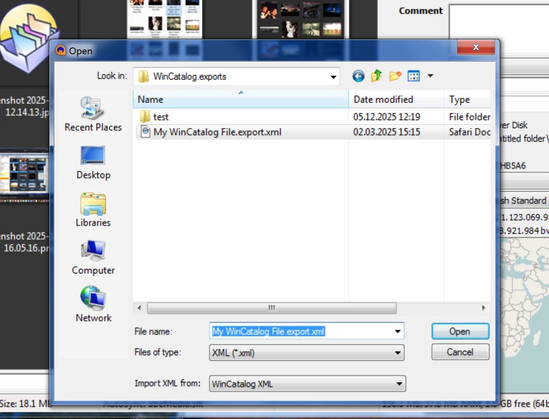Sort by Type column header

click(467, 99)
